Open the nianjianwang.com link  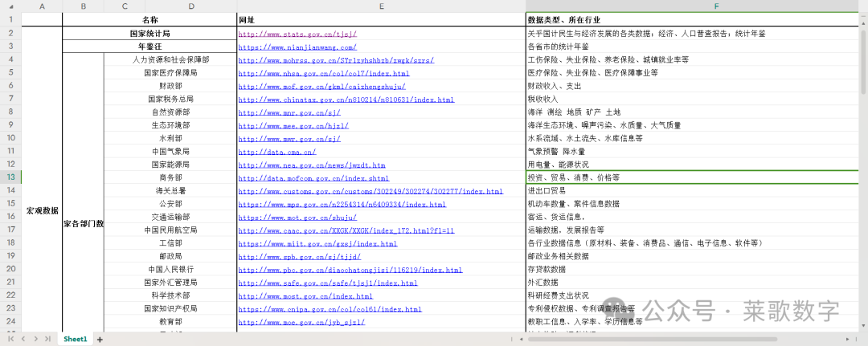tap(297, 47)
